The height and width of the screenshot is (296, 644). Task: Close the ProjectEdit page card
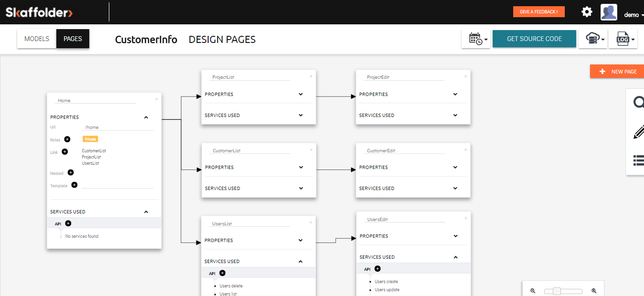[466, 76]
